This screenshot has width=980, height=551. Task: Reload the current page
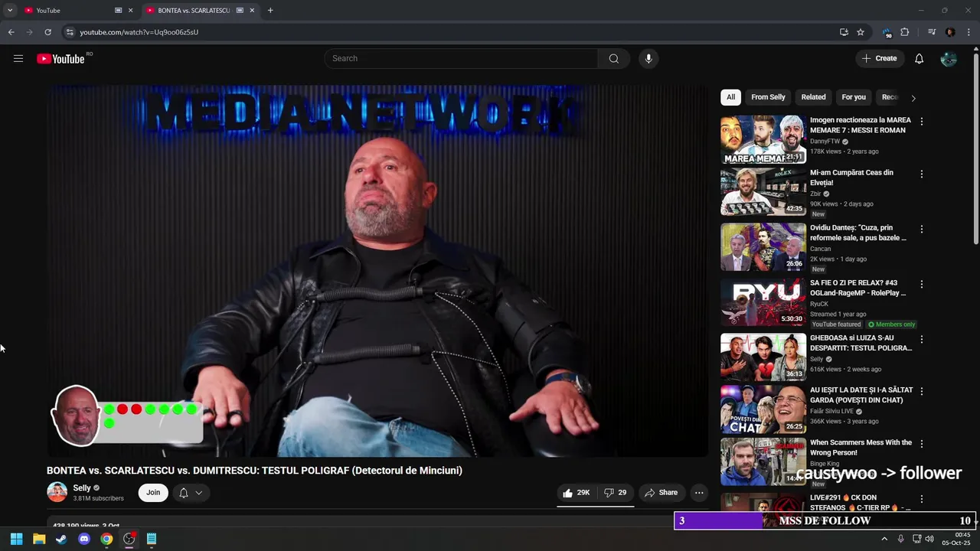coord(47,32)
